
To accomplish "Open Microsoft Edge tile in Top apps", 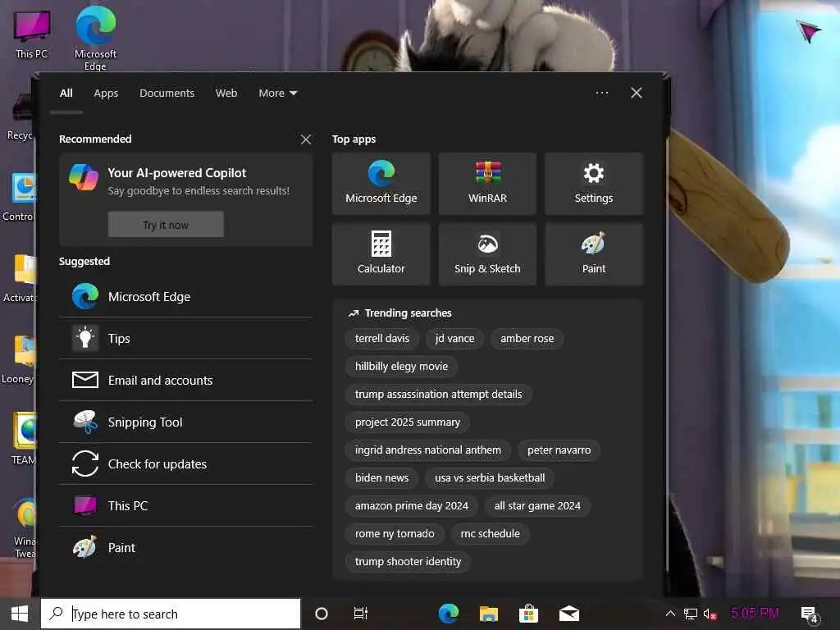I will tap(381, 184).
